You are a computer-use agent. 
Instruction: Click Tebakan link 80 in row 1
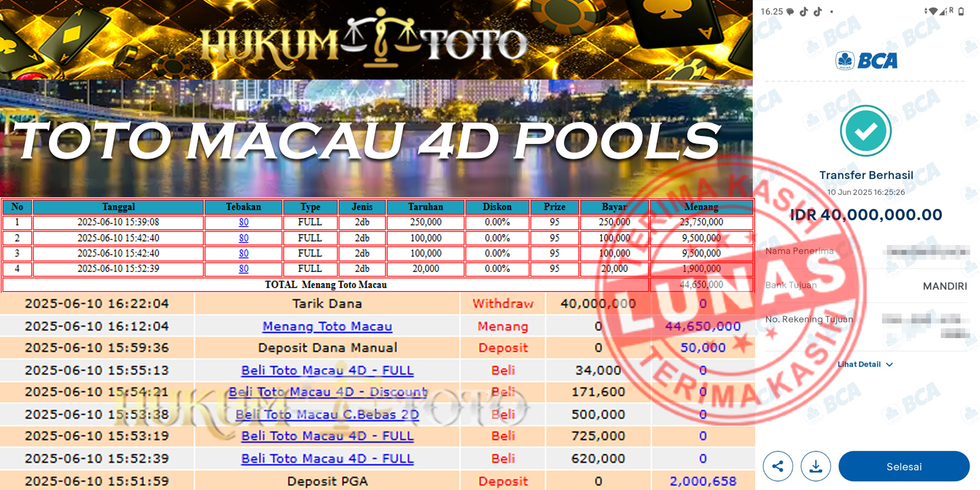pos(244,222)
